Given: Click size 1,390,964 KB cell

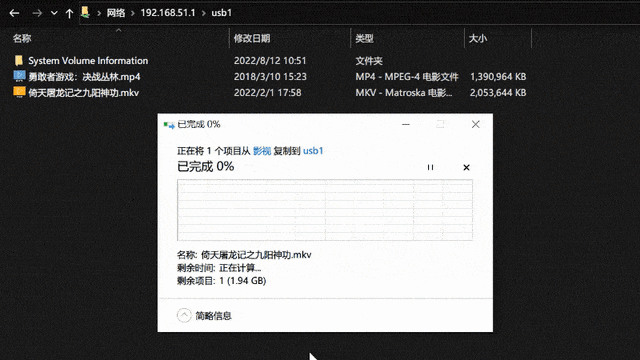Looking at the screenshot, I should [x=498, y=77].
